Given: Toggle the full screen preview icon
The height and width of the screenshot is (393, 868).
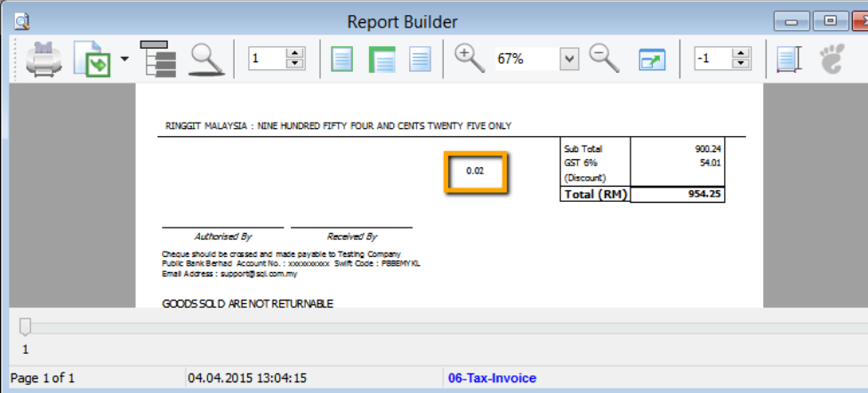Looking at the screenshot, I should (x=652, y=60).
